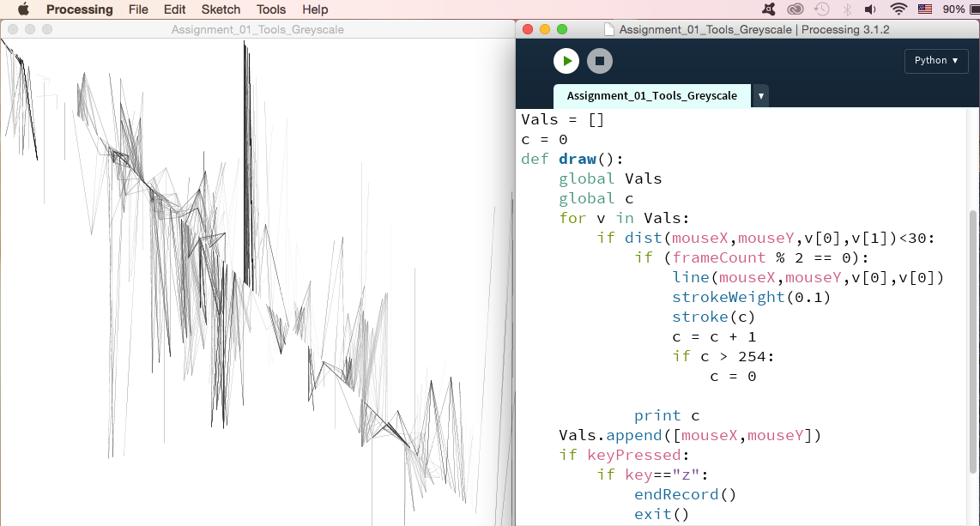Open the tab options arrow menu
The height and width of the screenshot is (526, 980).
[x=760, y=95]
